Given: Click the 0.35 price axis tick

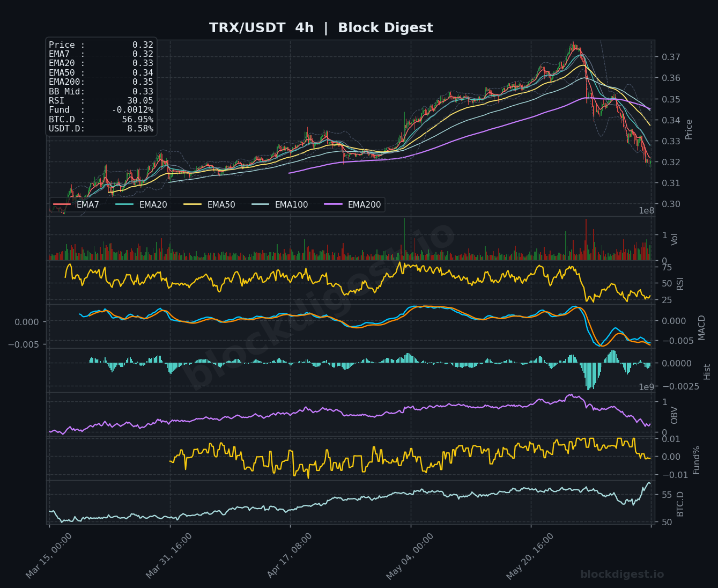Looking at the screenshot, I should click(x=671, y=99).
